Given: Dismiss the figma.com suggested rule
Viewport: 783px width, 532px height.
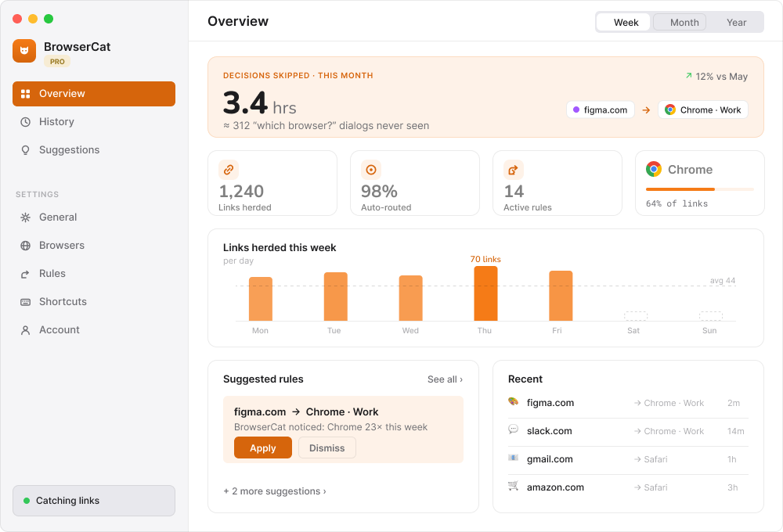Looking at the screenshot, I should point(327,448).
